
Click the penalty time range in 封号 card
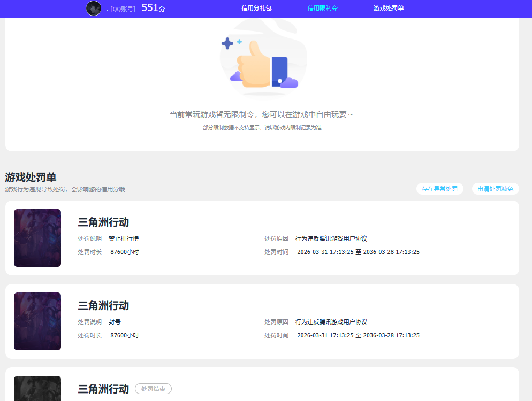358,335
